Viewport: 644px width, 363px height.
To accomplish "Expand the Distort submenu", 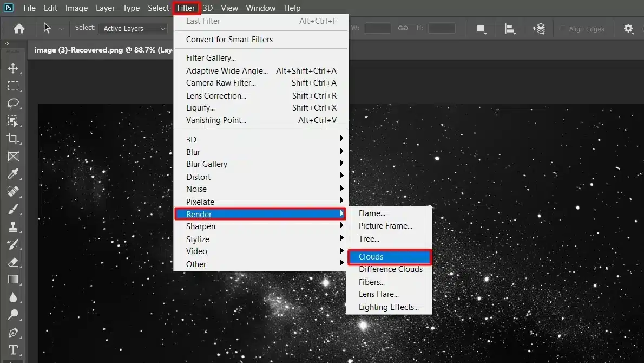I will [x=261, y=177].
